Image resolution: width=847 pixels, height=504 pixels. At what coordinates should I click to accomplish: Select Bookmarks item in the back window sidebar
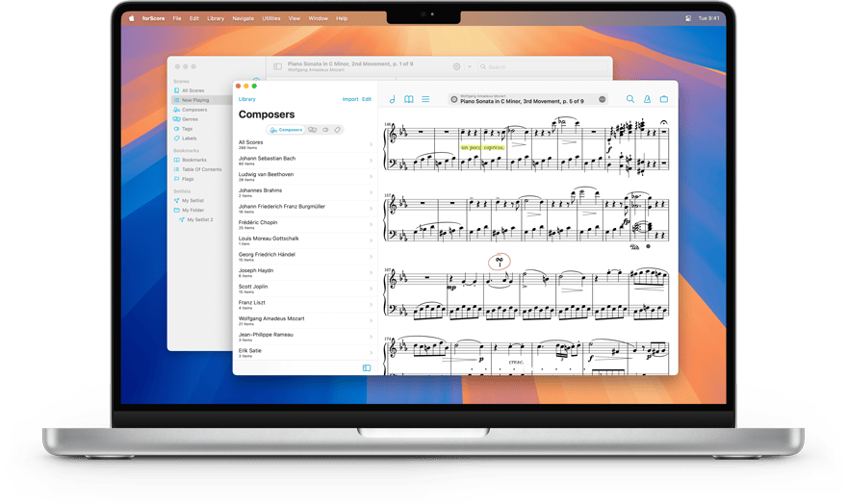[x=193, y=161]
